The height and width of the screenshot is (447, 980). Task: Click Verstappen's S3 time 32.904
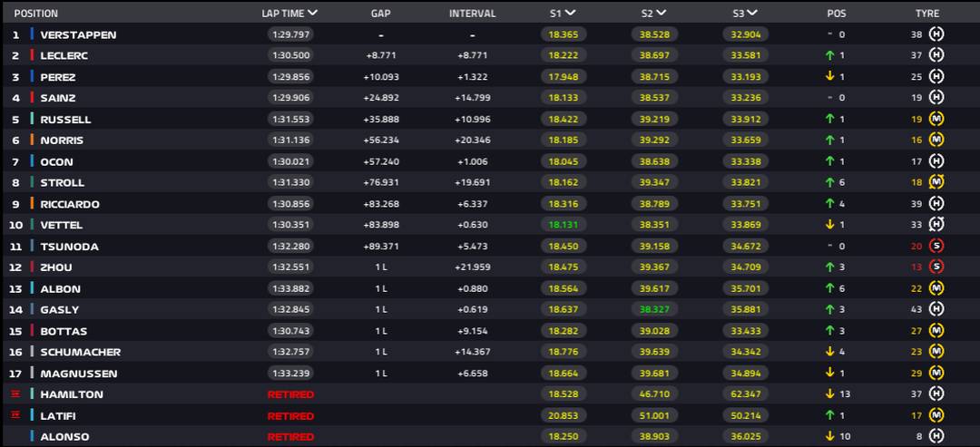click(746, 34)
